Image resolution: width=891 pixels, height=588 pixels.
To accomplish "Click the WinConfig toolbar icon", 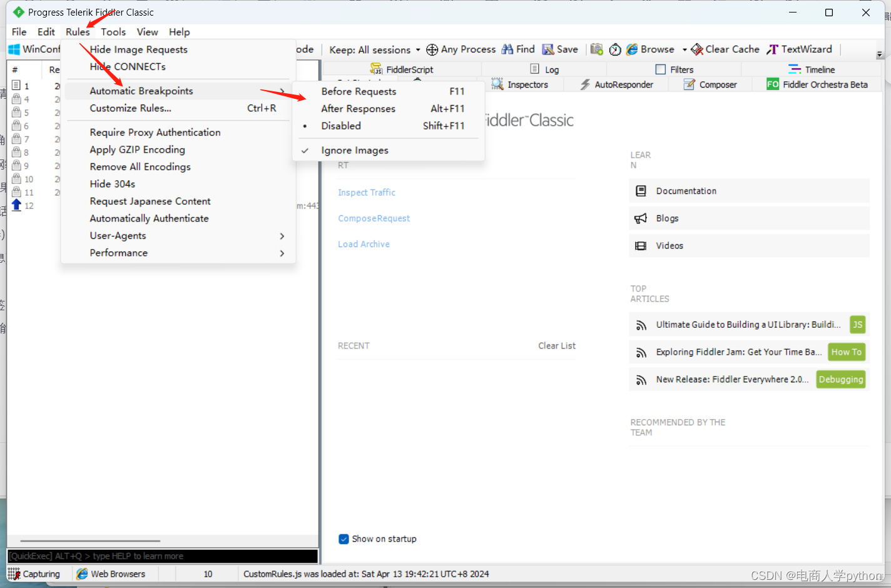I will coord(14,49).
